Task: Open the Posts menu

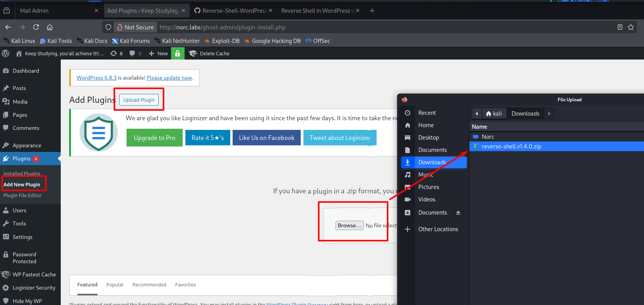Action: pos(30,88)
